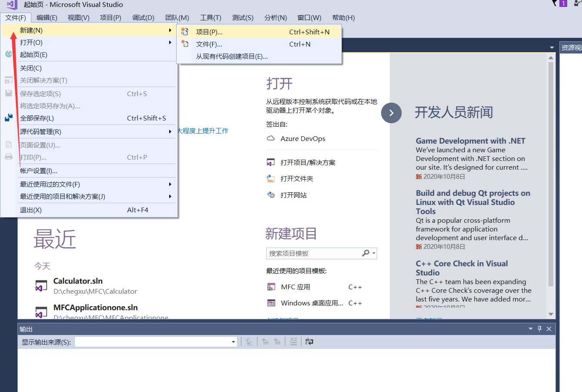The image size is (582, 392).
Task: Select 帐户设置(I)... in the 文件 menu
Action: point(89,171)
